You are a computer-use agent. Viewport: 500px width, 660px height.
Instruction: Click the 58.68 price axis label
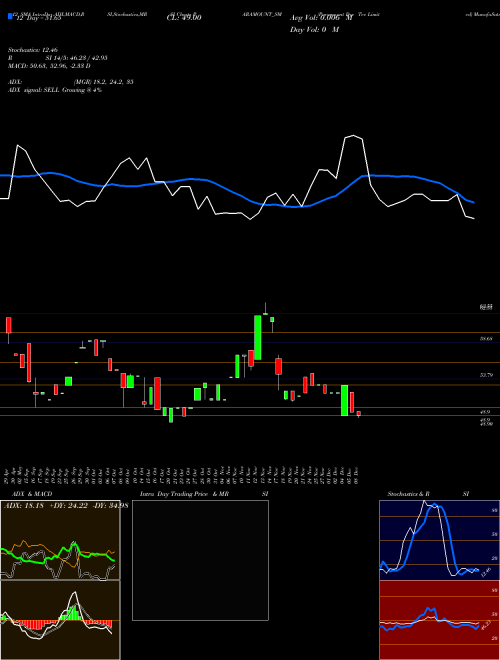pyautogui.click(x=486, y=338)
